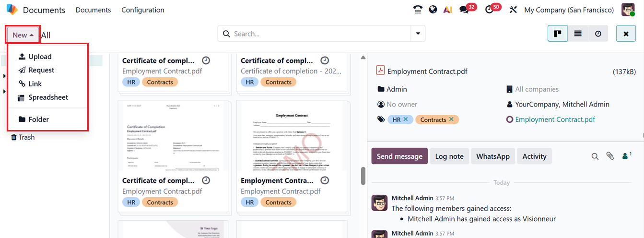Open the activities clock icon with badge 50
This screenshot has height=238, width=644.
[x=490, y=10]
